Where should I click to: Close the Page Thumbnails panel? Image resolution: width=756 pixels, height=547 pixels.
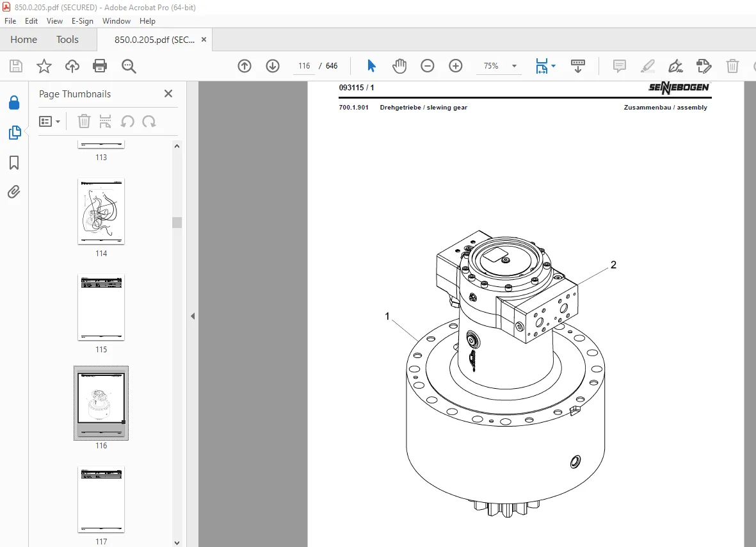pyautogui.click(x=168, y=94)
